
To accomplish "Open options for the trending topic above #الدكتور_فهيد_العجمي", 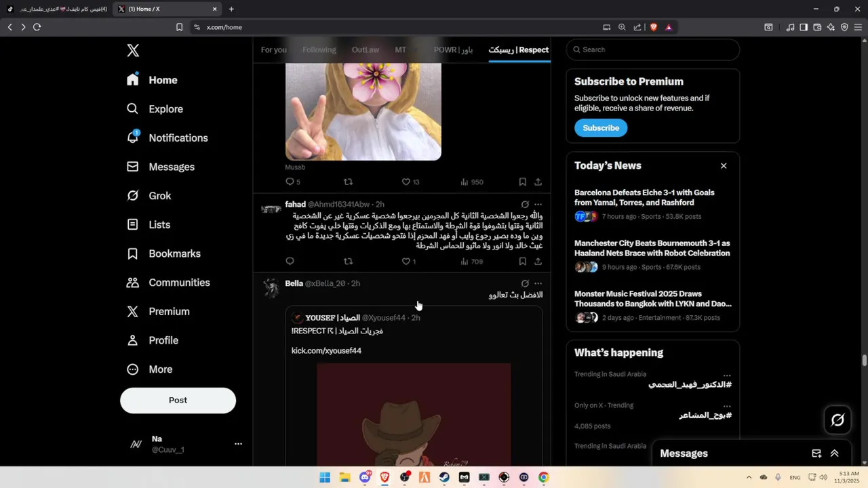I will pyautogui.click(x=727, y=375).
